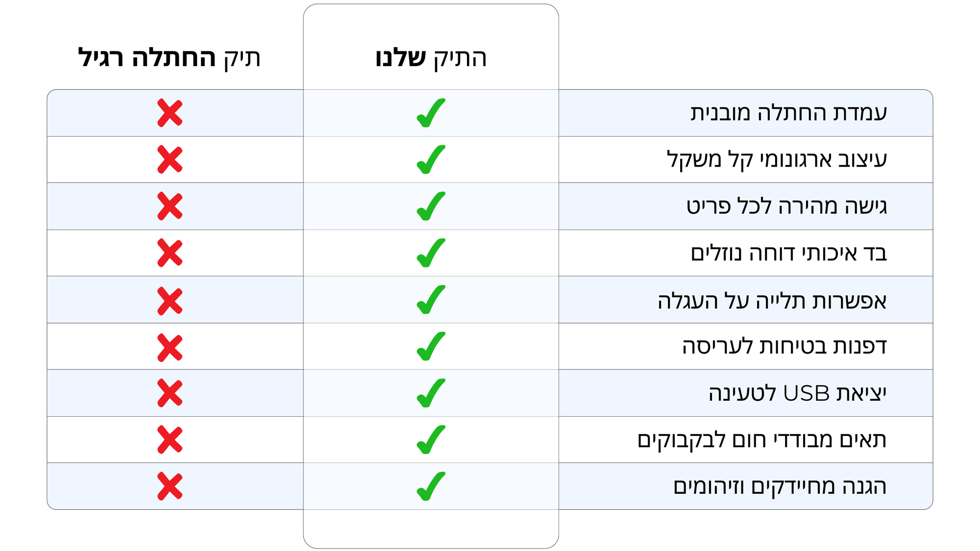Click the label בד איכותי דוחה נוזלים

click(x=788, y=253)
